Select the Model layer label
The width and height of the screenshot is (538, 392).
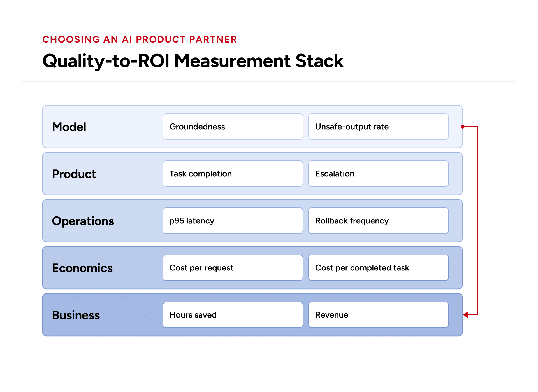tap(69, 127)
